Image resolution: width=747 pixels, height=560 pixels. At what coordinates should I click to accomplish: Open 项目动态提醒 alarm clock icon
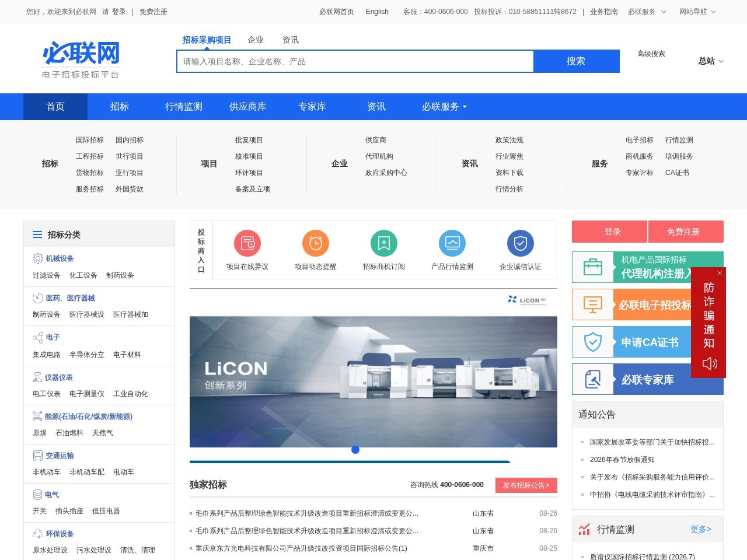[316, 243]
